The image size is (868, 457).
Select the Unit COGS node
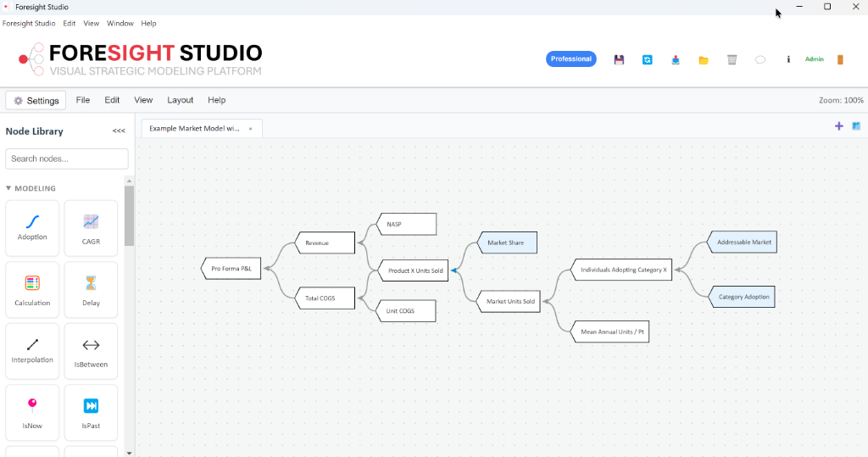click(406, 311)
